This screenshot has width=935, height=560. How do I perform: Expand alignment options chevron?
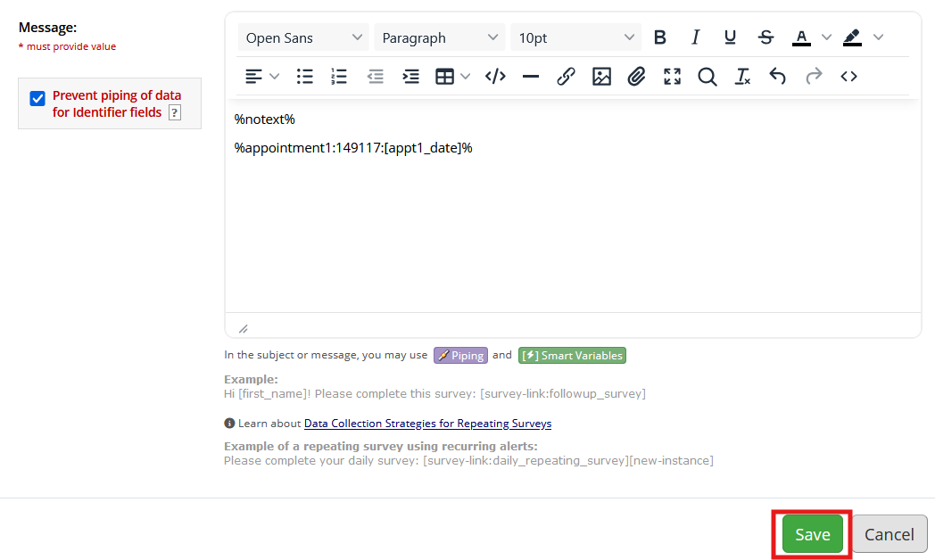point(274,77)
